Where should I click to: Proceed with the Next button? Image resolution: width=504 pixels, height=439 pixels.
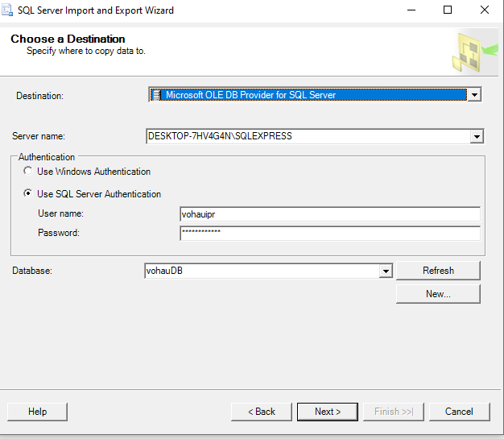327,412
